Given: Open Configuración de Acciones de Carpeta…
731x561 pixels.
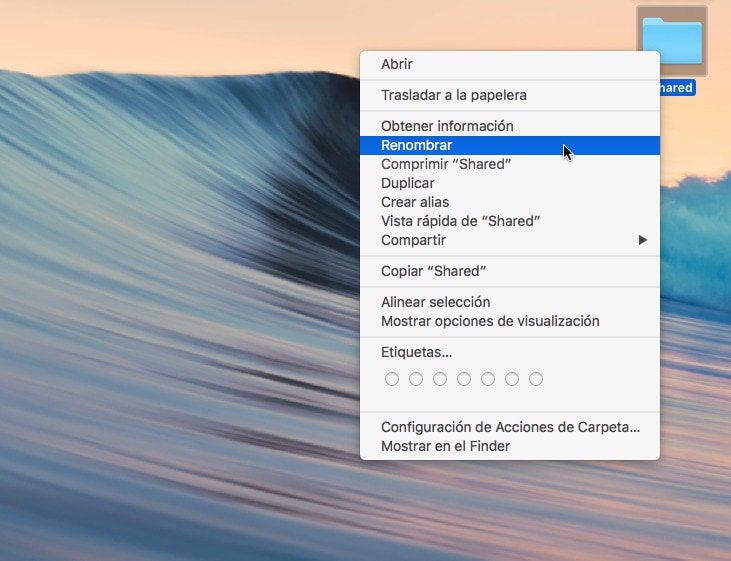Looking at the screenshot, I should pyautogui.click(x=510, y=427).
